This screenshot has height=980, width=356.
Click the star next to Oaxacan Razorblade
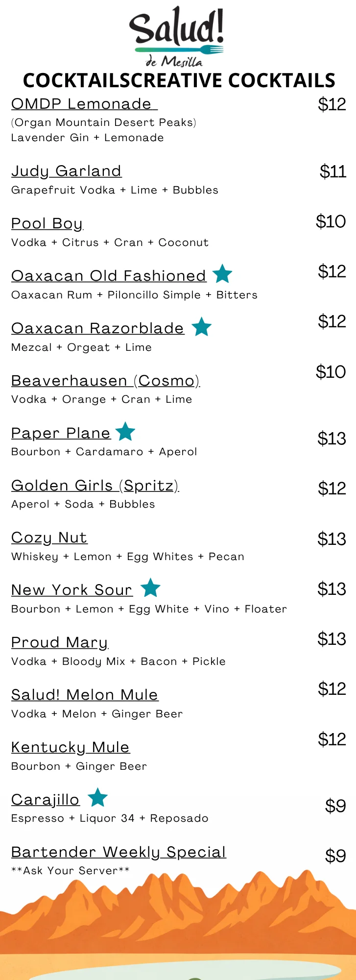[201, 326]
